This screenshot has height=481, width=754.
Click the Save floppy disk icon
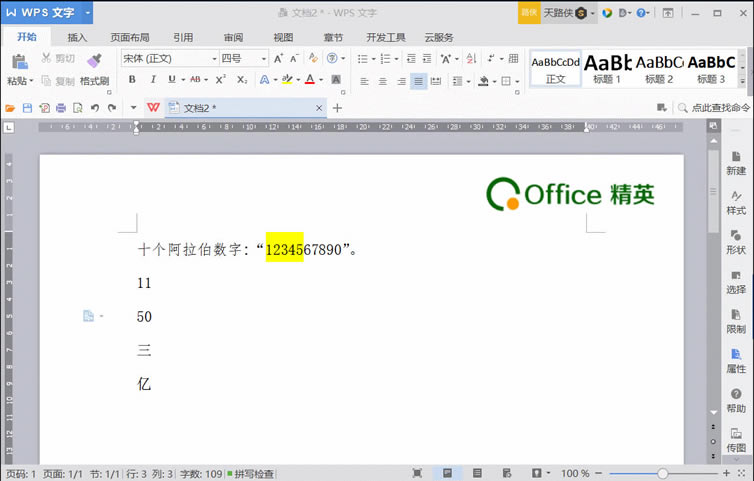click(27, 108)
